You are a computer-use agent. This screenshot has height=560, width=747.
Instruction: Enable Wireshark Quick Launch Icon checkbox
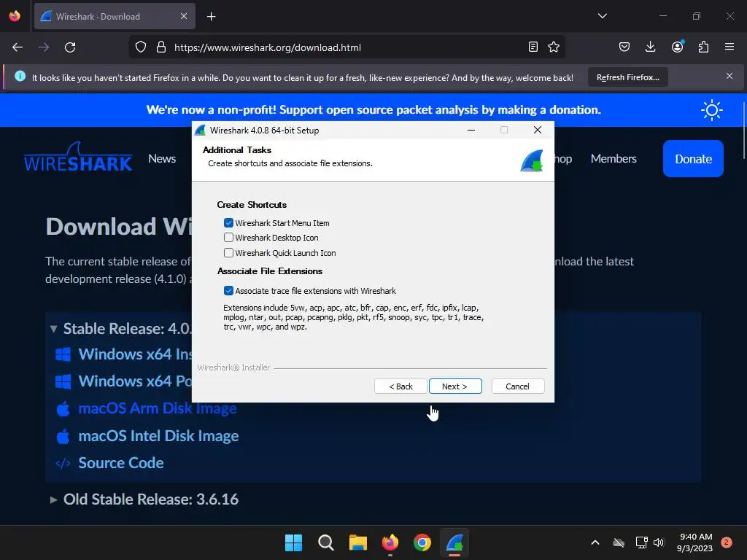click(228, 252)
